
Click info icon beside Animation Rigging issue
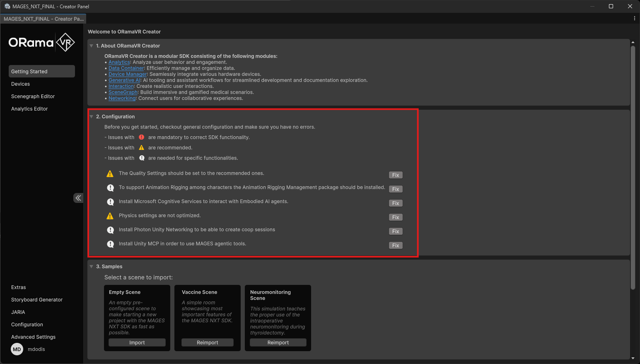tap(110, 188)
